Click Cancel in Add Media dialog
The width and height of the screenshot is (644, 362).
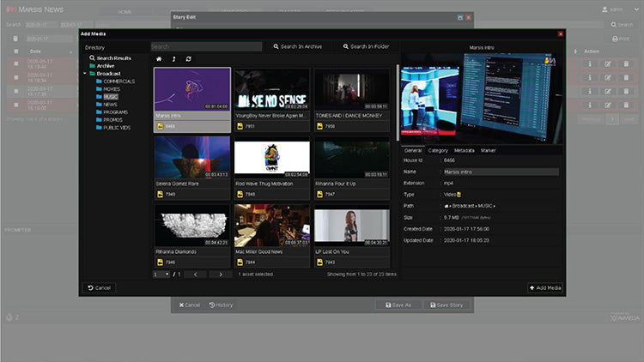coord(100,287)
